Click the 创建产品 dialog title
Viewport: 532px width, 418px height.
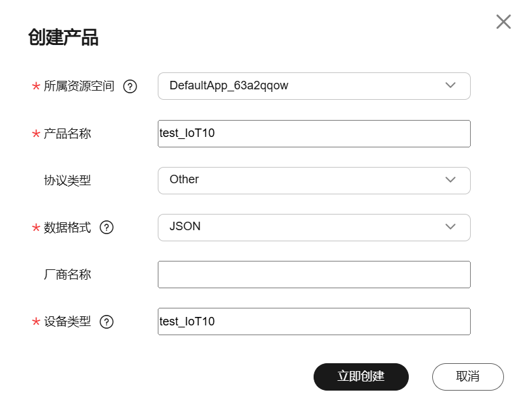pyautogui.click(x=63, y=37)
